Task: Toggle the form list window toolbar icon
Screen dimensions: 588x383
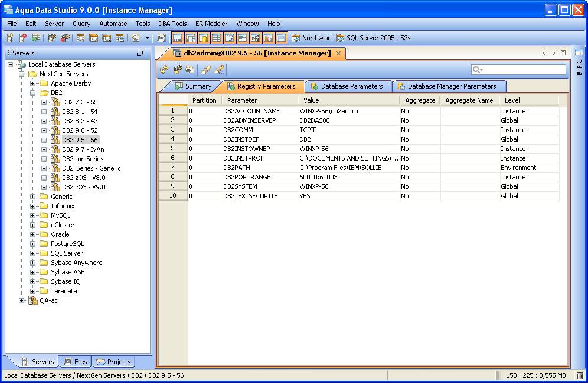Action: click(242, 38)
